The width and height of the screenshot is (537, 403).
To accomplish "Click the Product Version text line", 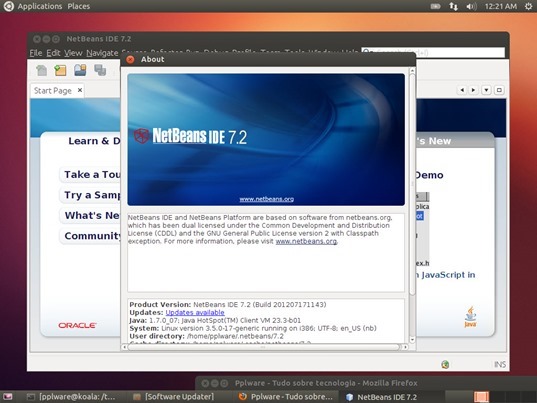I will coord(228,304).
